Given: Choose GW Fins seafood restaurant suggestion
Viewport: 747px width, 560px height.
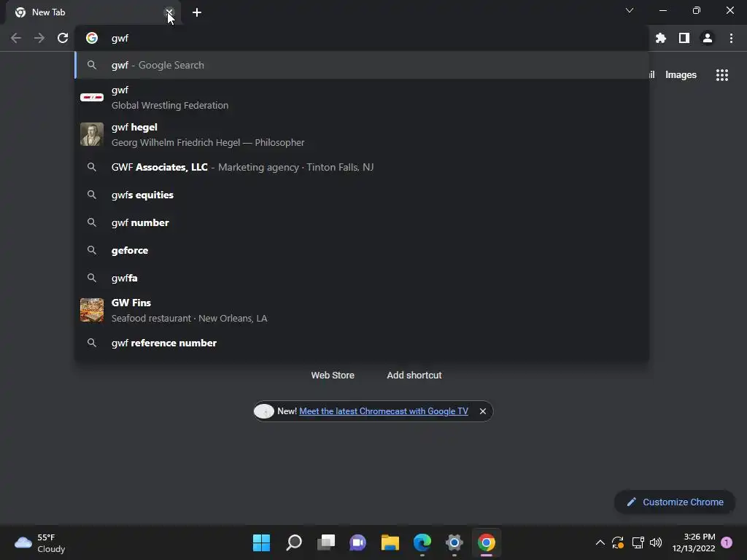Looking at the screenshot, I should tap(362, 311).
